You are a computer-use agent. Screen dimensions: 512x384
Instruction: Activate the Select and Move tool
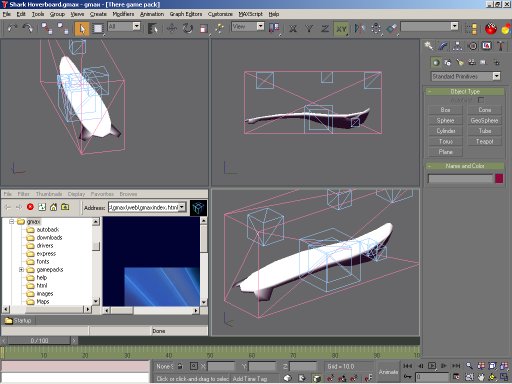(x=172, y=28)
